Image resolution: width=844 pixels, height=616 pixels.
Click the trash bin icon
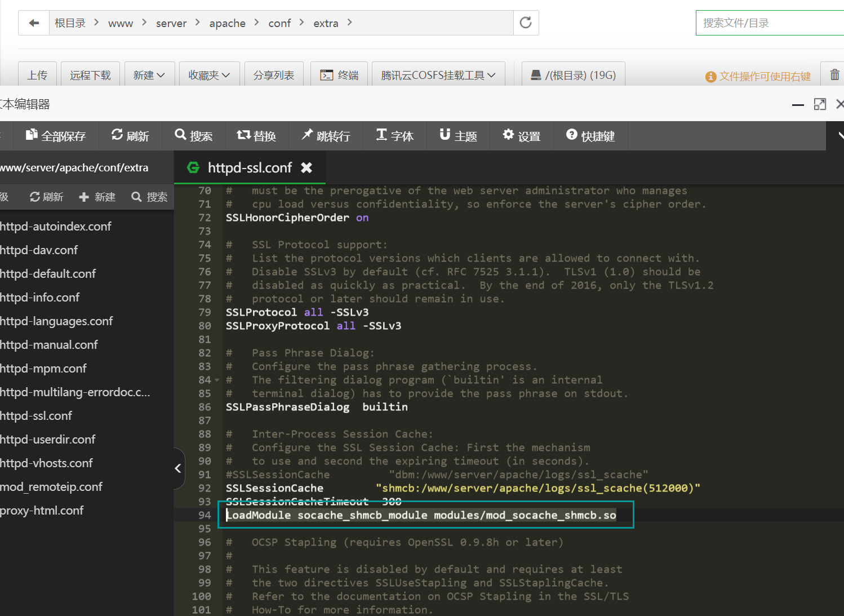coord(834,75)
